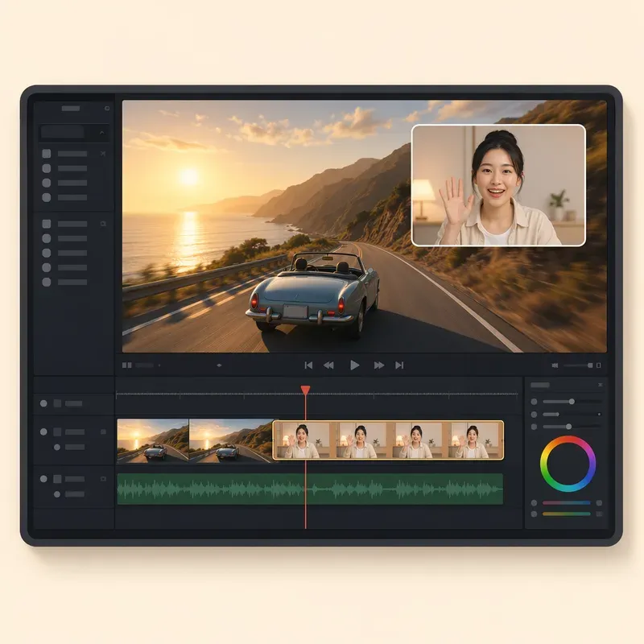
Task: Open fullscreen icon right of volume slider
Action: [599, 365]
